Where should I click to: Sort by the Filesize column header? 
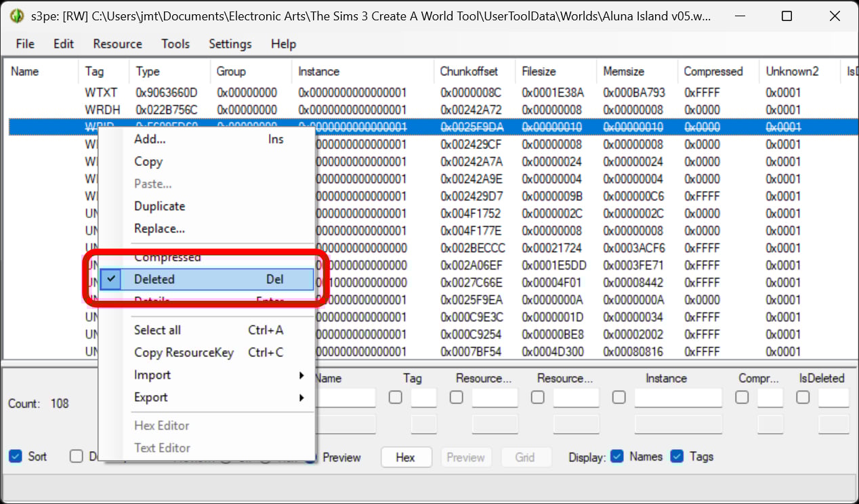[x=539, y=71]
